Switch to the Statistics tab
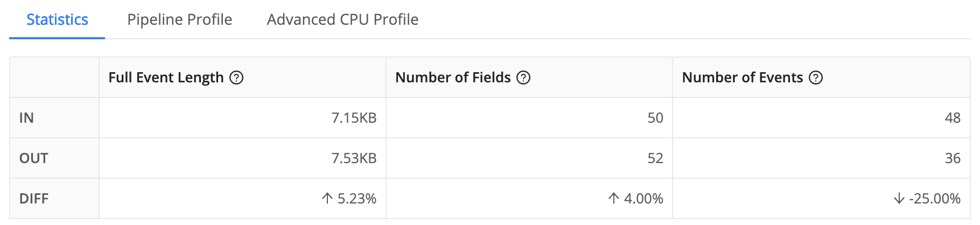The image size is (980, 225). (57, 19)
